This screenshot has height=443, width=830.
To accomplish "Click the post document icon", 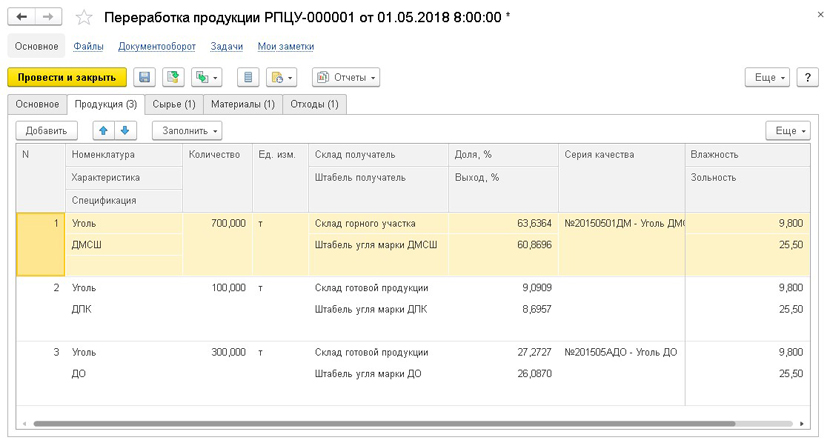I will click(173, 77).
